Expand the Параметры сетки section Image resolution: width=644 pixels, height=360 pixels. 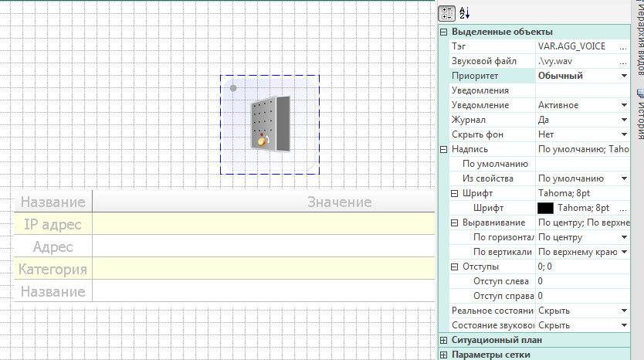(443, 355)
